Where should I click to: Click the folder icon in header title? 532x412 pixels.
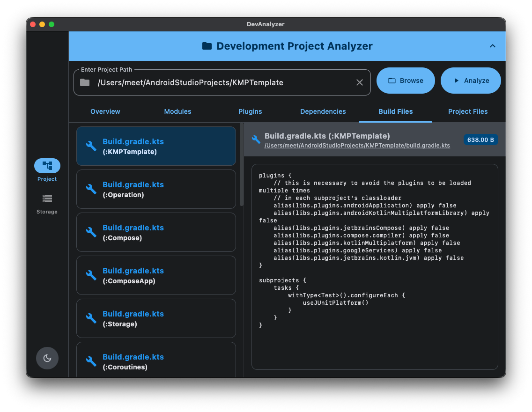pos(207,46)
